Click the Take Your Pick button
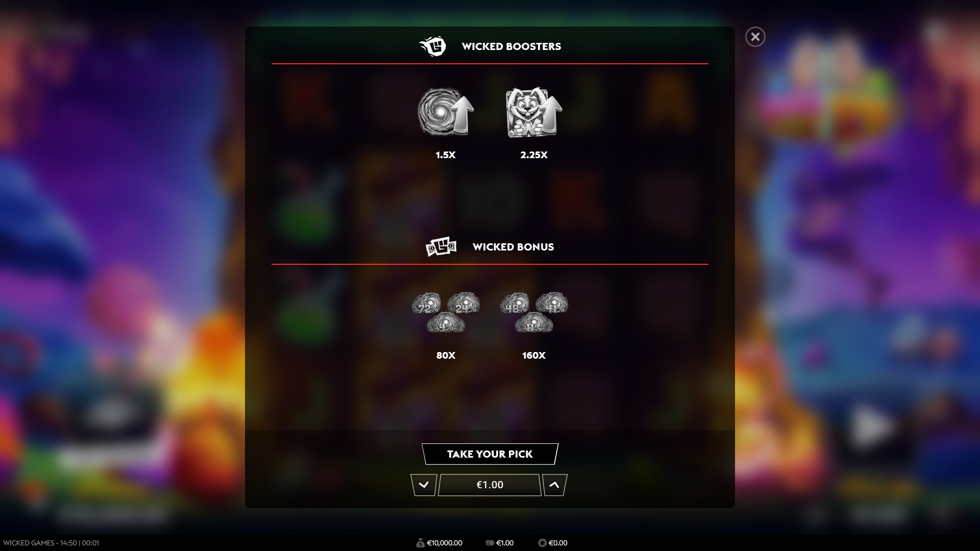This screenshot has height=551, width=980. click(490, 454)
